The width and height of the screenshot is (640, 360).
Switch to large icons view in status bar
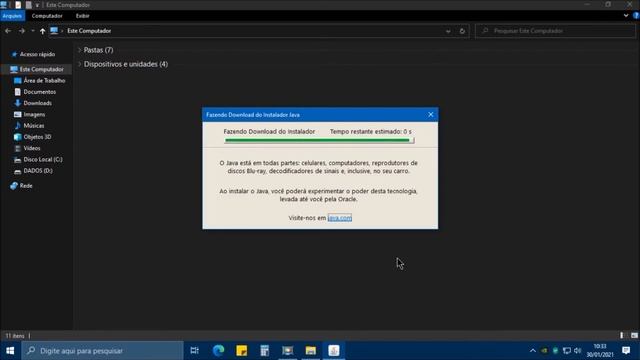click(x=634, y=336)
